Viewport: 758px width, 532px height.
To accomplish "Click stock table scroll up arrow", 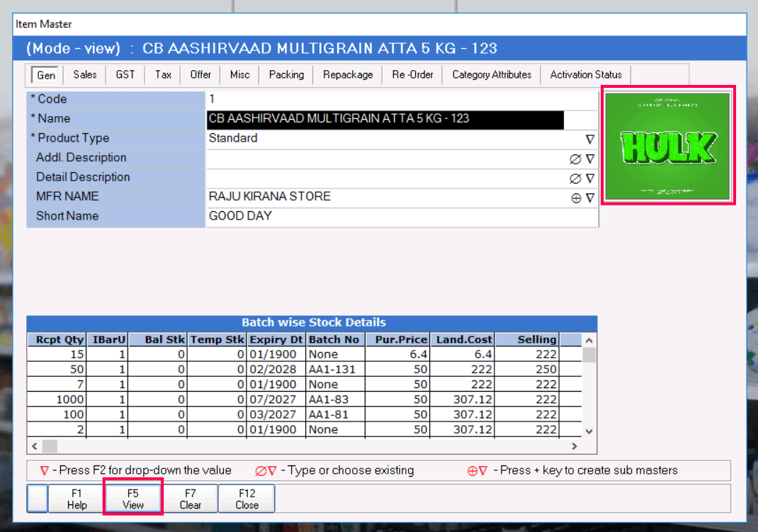I will coord(589,340).
